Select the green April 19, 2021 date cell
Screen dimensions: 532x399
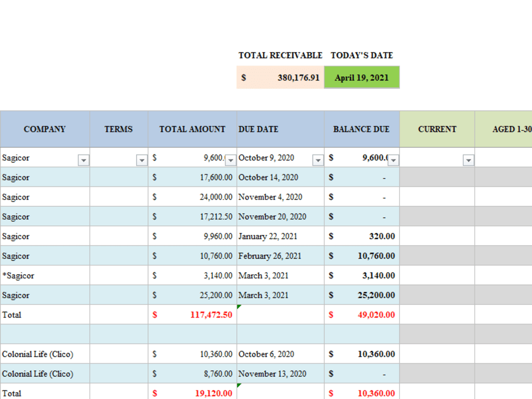coord(362,77)
